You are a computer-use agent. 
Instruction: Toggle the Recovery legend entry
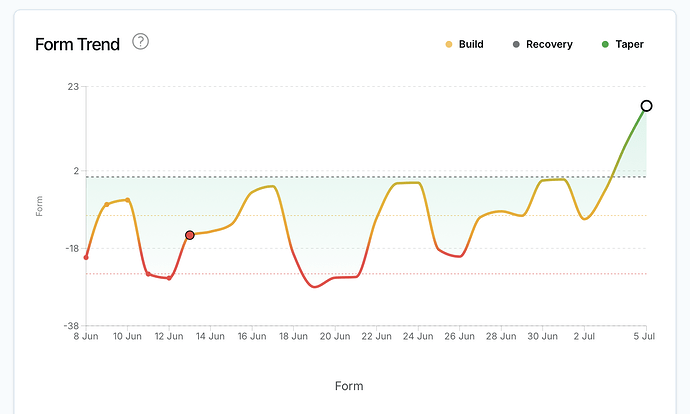click(543, 44)
